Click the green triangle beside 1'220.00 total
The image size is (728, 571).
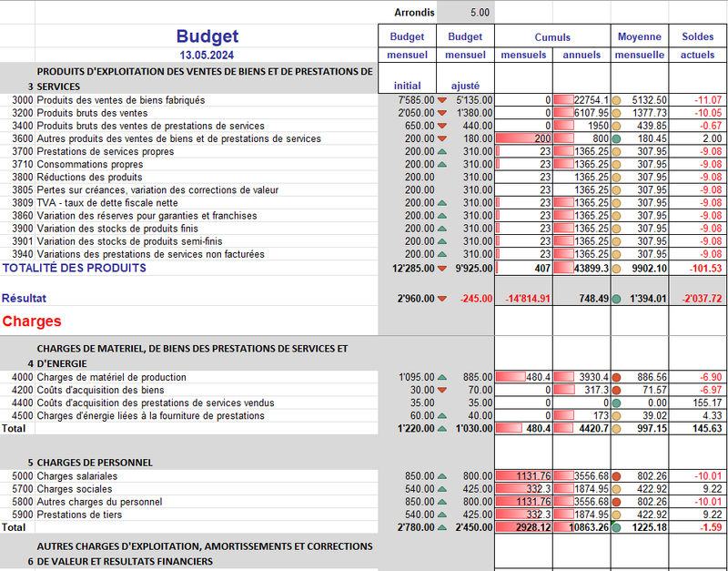tap(442, 428)
